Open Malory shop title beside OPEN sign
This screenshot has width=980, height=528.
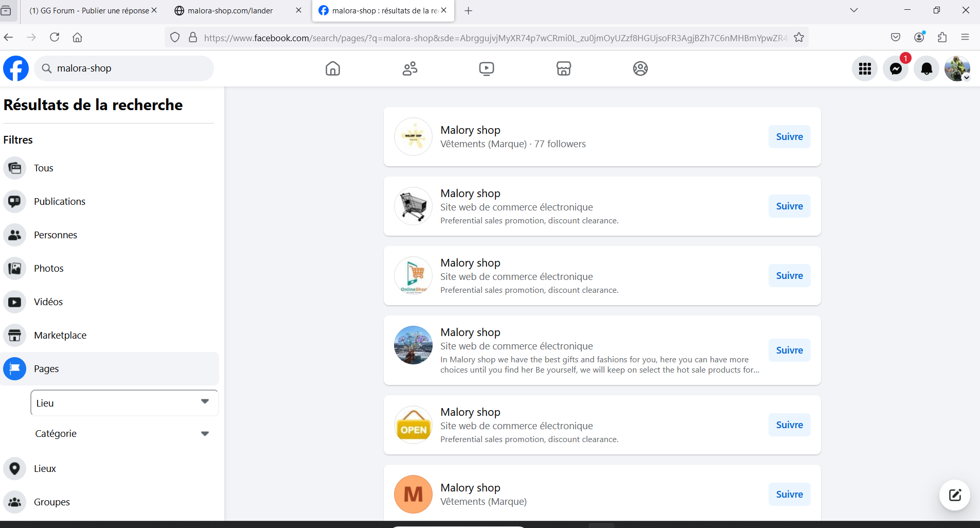(470, 412)
